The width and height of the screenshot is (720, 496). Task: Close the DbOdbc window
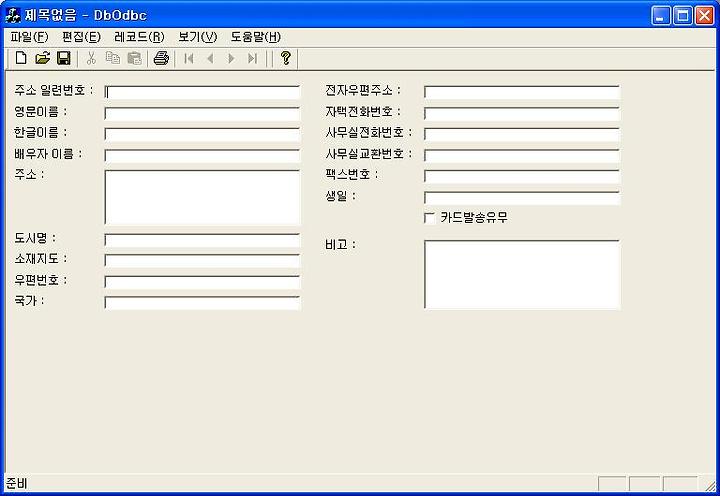704,16
